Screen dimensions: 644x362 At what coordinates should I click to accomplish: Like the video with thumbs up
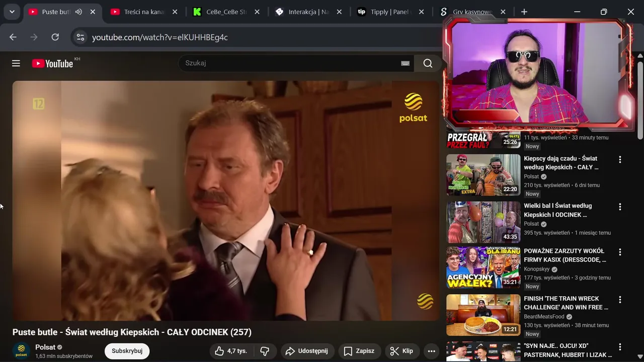pos(230,351)
